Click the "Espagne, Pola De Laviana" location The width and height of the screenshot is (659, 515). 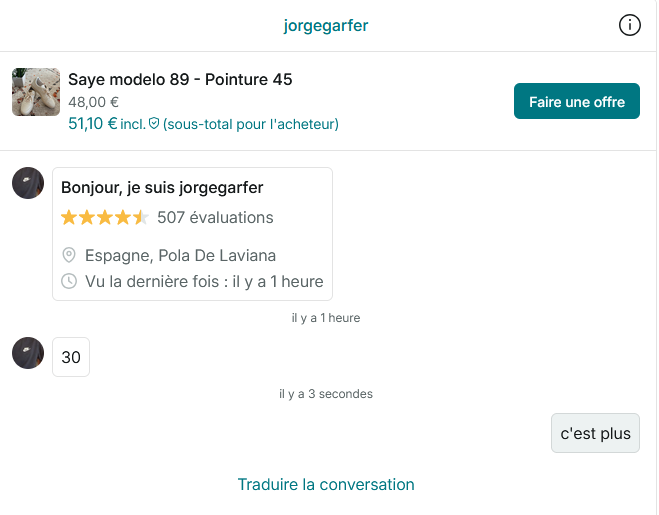pyautogui.click(x=180, y=255)
